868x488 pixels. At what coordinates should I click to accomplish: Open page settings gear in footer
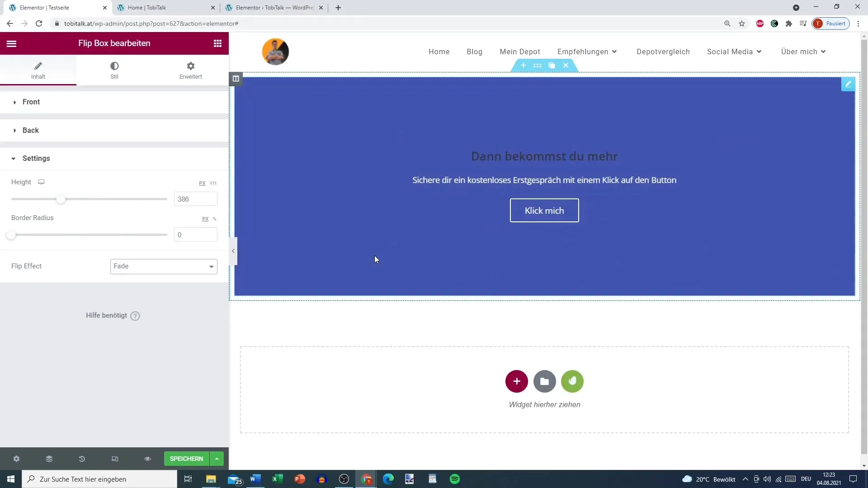click(x=16, y=459)
